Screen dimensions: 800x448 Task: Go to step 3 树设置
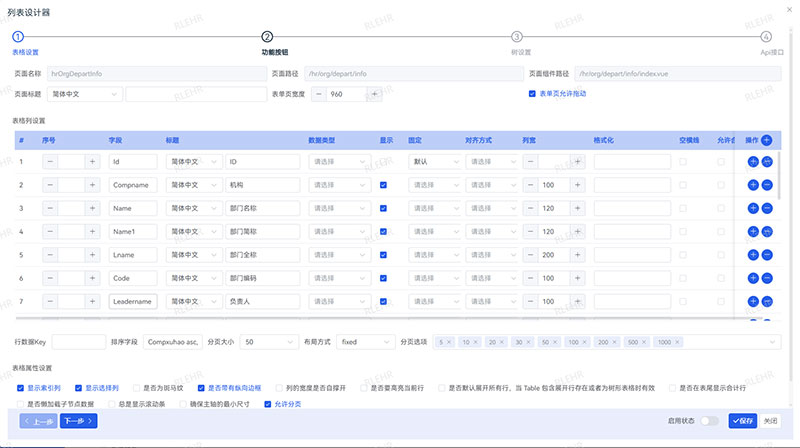[x=516, y=37]
